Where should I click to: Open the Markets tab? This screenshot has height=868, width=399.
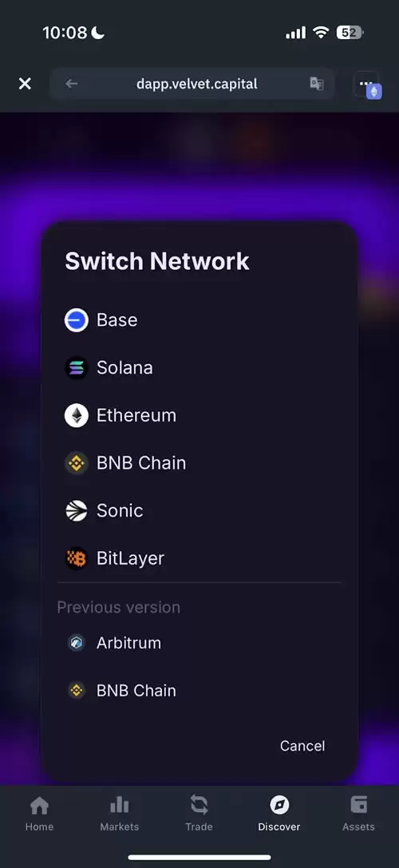click(119, 813)
